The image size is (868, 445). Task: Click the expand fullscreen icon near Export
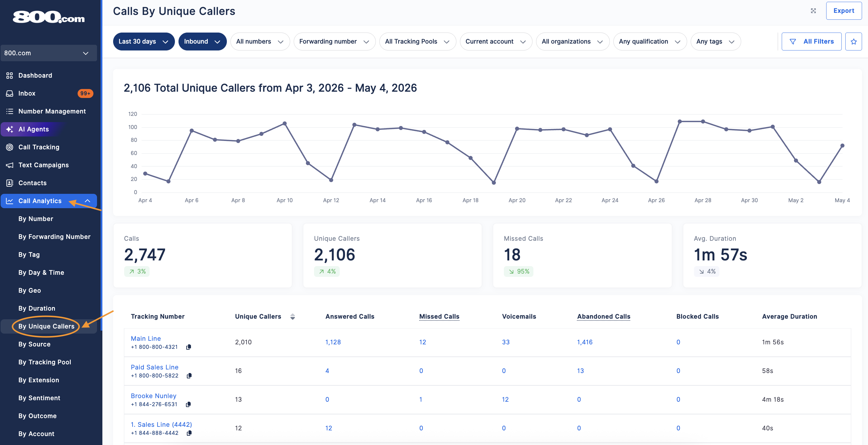pos(813,11)
